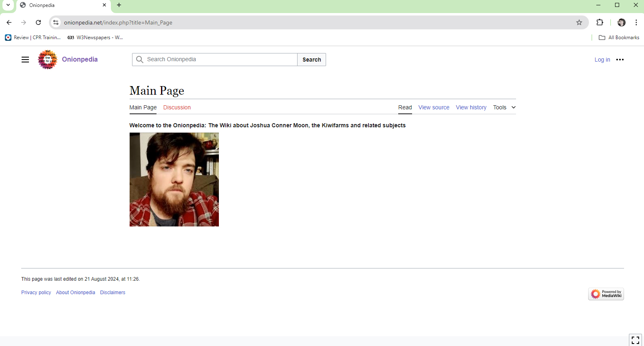
Task: Bookmark this page with the star icon
Action: pos(579,22)
